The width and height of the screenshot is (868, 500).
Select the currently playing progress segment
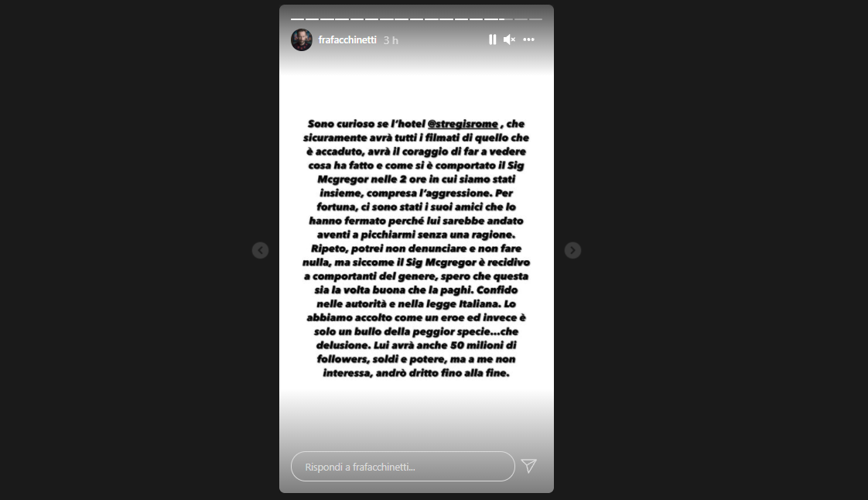(x=505, y=19)
